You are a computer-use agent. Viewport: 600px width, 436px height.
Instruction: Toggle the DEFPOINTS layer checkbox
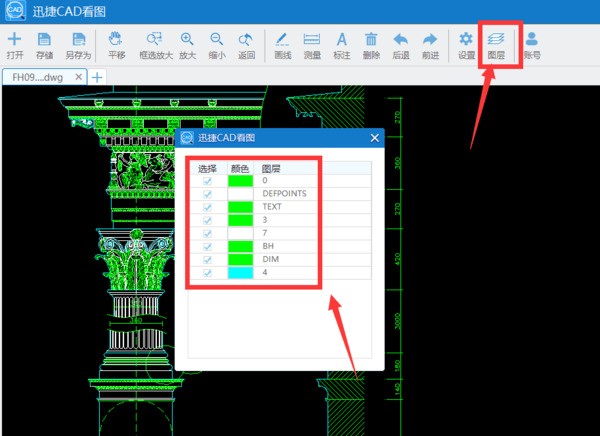pyautogui.click(x=208, y=194)
